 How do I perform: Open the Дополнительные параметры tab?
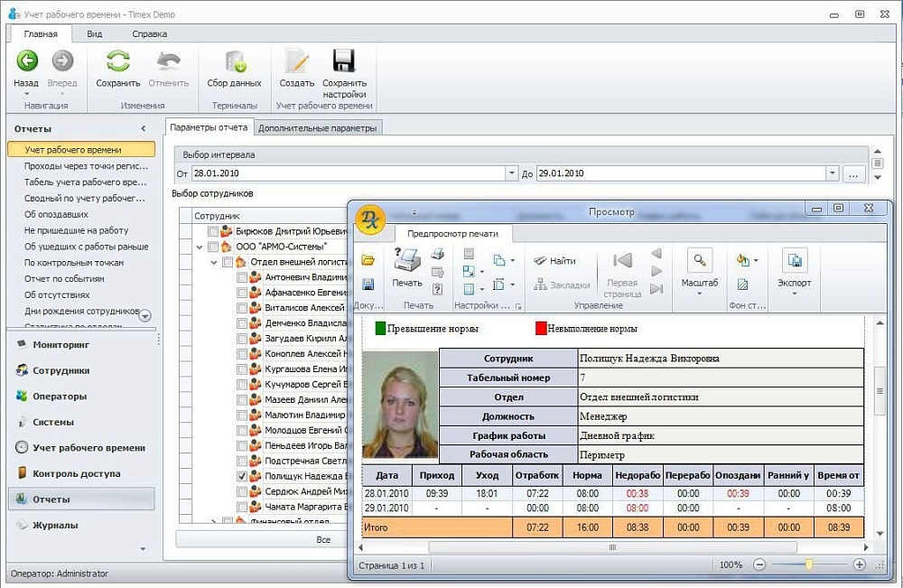coord(317,128)
